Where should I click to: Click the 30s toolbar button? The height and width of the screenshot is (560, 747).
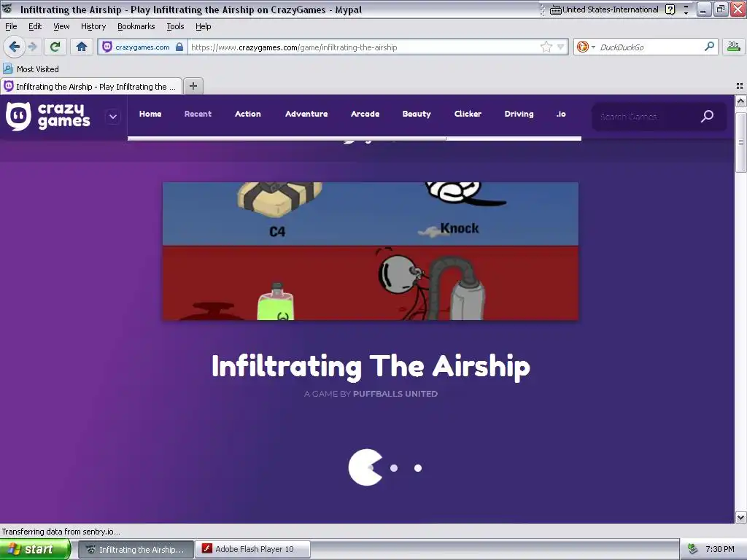point(733,47)
